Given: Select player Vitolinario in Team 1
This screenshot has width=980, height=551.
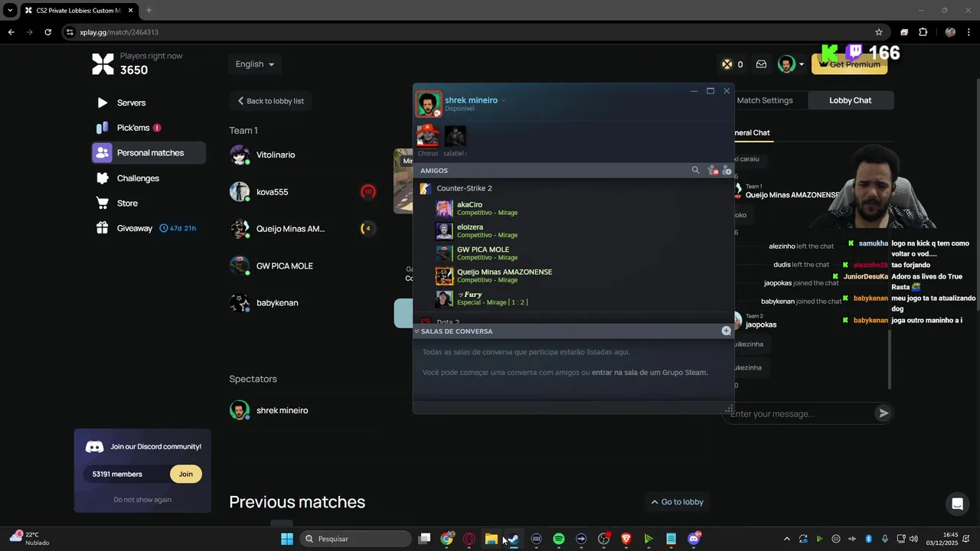Looking at the screenshot, I should point(276,155).
